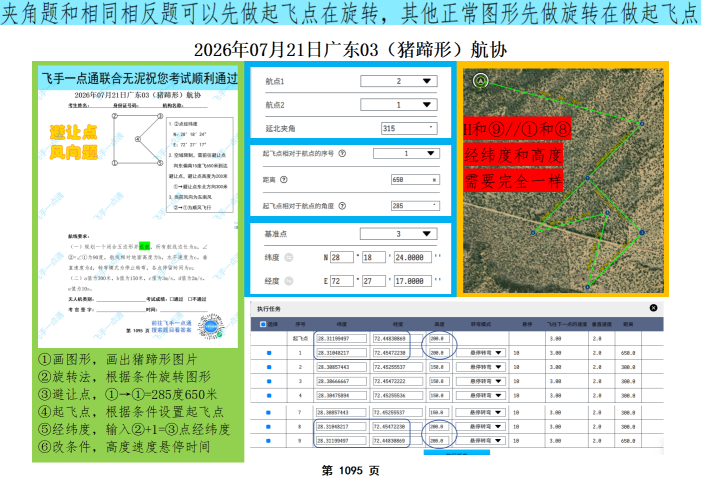Click the 650.0 distance value in row 9

point(628,441)
